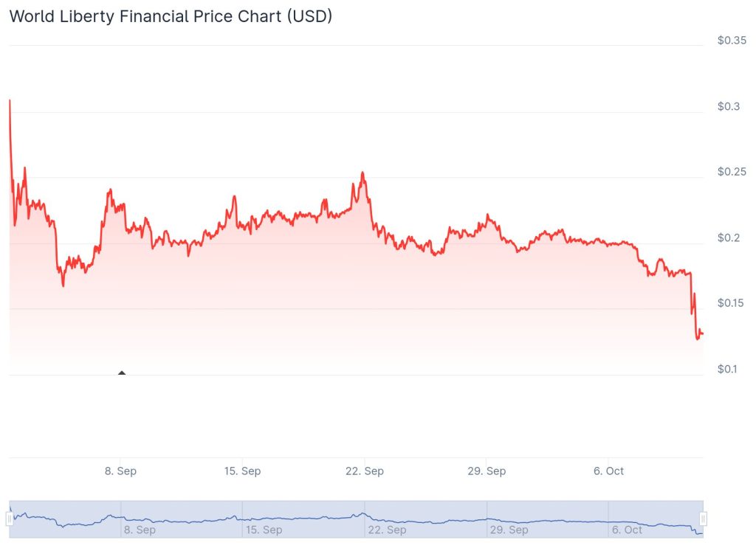
Task: Click the $0.1 y-axis label
Action: pos(729,369)
